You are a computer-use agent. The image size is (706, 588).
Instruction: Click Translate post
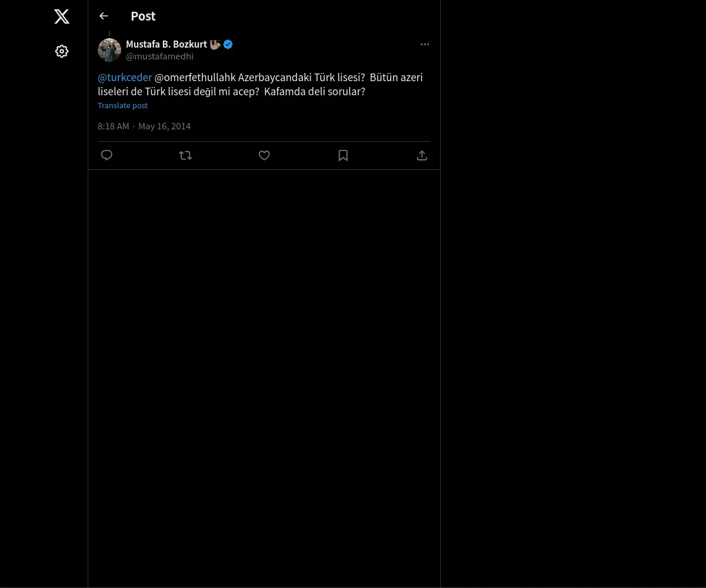[x=122, y=105]
